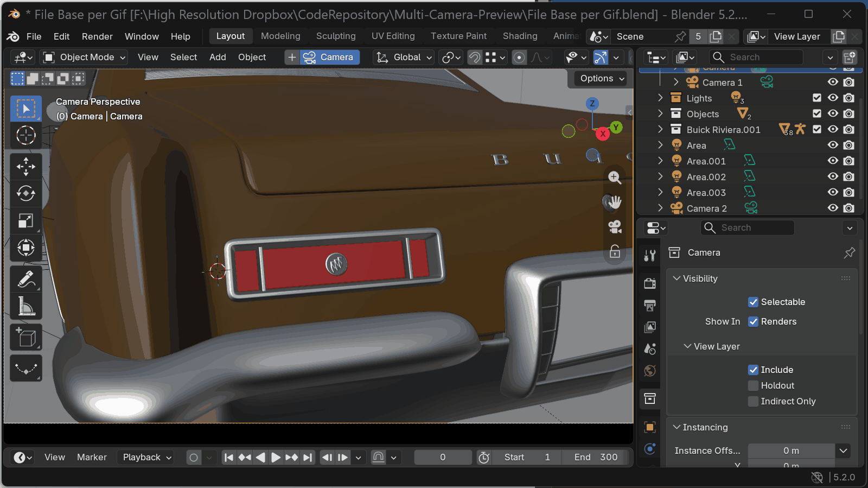Enable the Holdout checkbox
Viewport: 868px width, 488px height.
pos(753,385)
